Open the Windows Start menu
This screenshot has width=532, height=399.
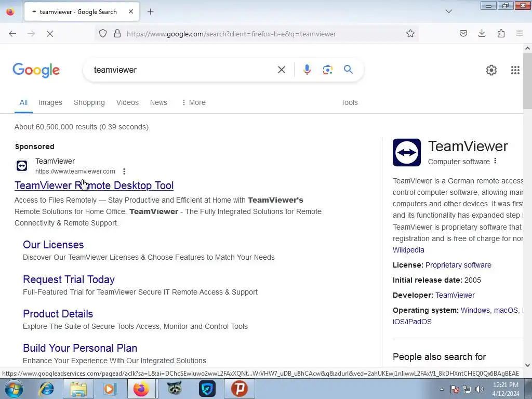[14, 389]
